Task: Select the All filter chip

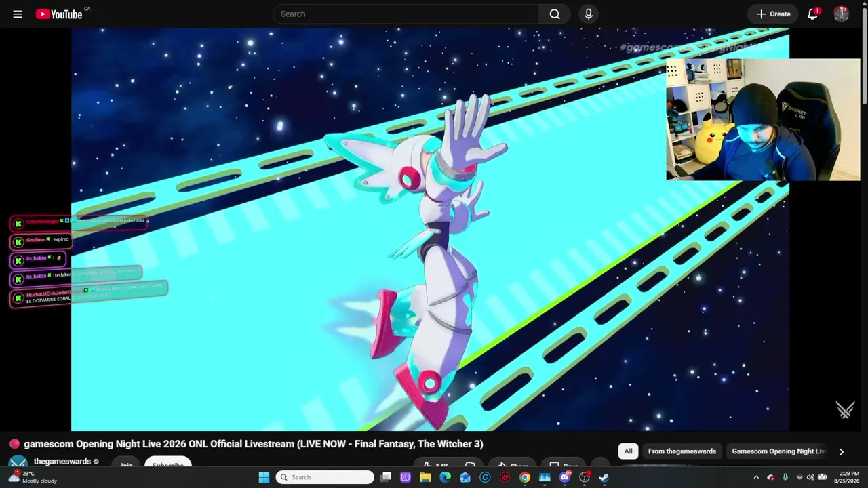Action: tap(628, 451)
